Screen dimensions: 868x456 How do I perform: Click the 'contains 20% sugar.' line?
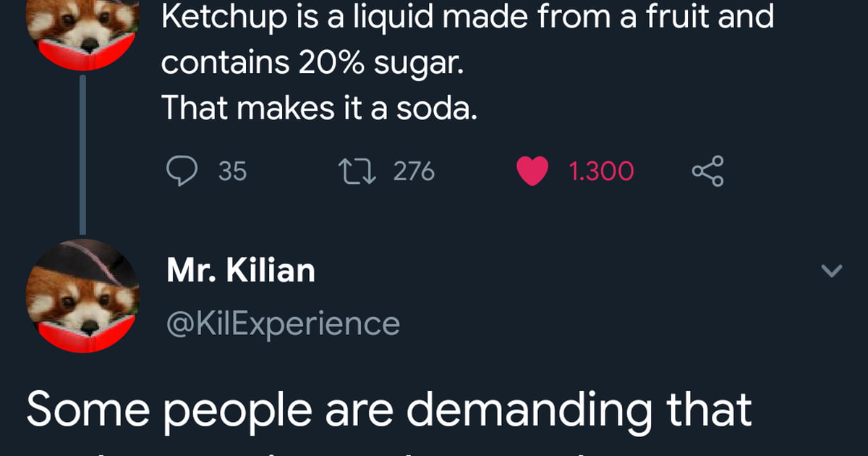point(311,63)
